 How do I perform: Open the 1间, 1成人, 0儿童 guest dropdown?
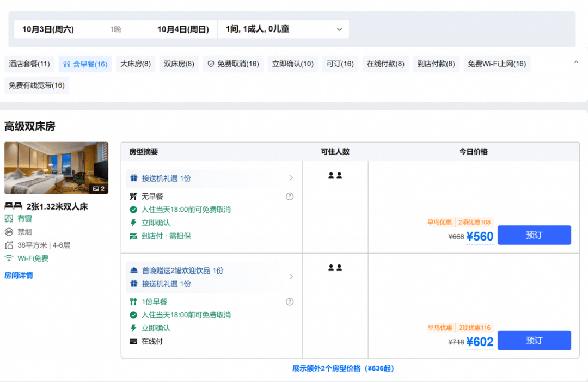[284, 29]
